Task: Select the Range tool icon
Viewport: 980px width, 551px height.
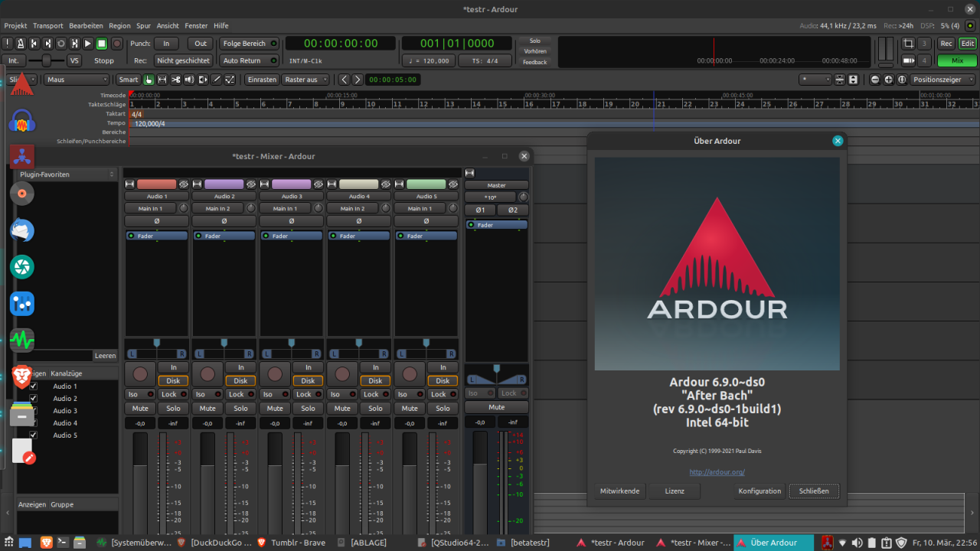Action: 162,80
